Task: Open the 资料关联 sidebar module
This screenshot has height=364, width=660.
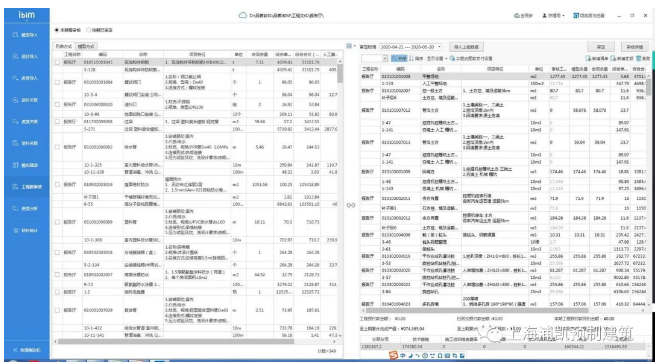Action: (x=27, y=143)
